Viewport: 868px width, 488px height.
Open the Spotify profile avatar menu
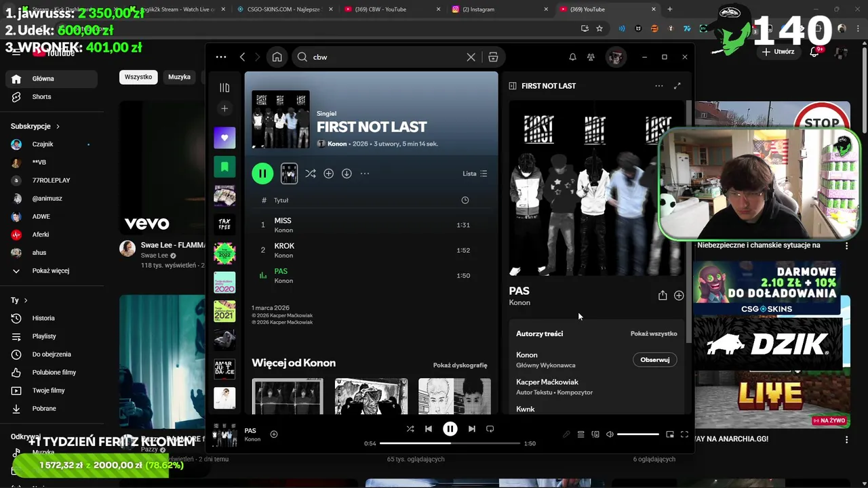[x=615, y=57]
